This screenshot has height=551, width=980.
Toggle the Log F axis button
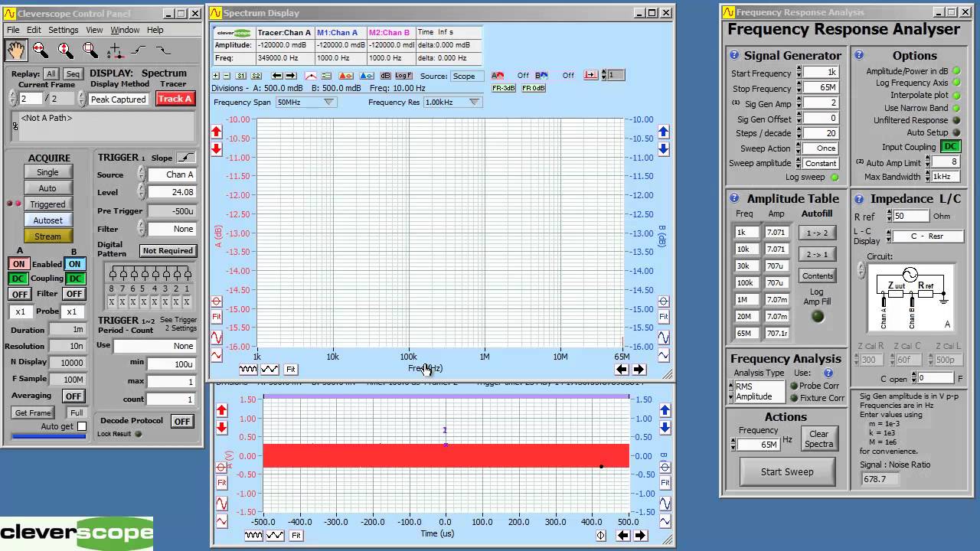coord(403,76)
